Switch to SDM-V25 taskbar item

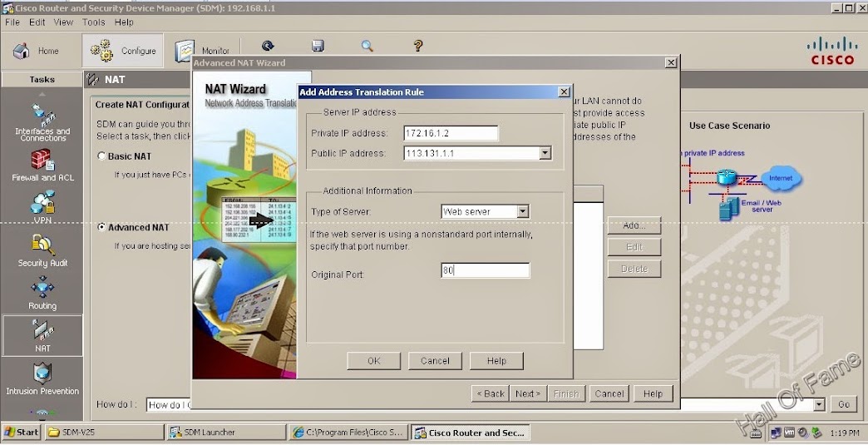tap(104, 433)
